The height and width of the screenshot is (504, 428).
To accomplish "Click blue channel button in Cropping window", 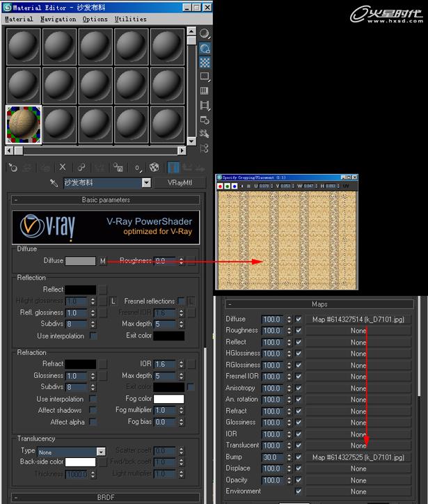I will pyautogui.click(x=235, y=186).
